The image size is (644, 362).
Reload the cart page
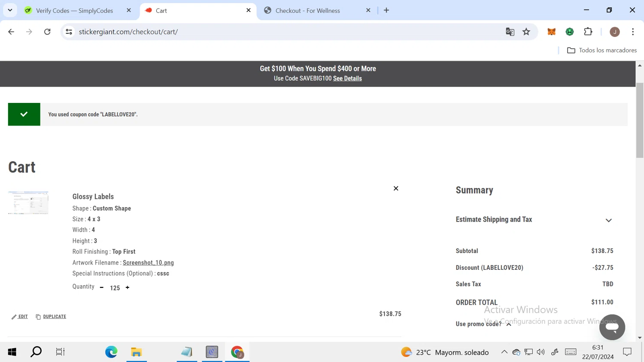coord(47,32)
